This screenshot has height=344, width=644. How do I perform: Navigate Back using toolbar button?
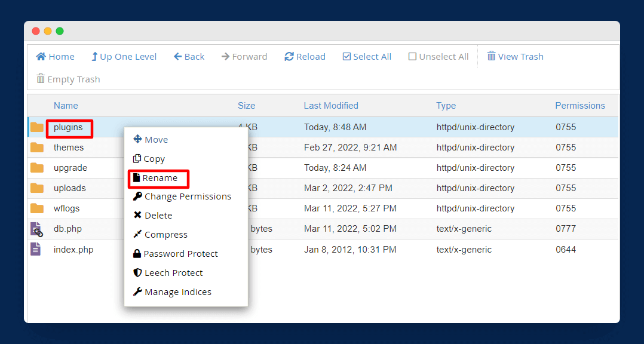(189, 57)
